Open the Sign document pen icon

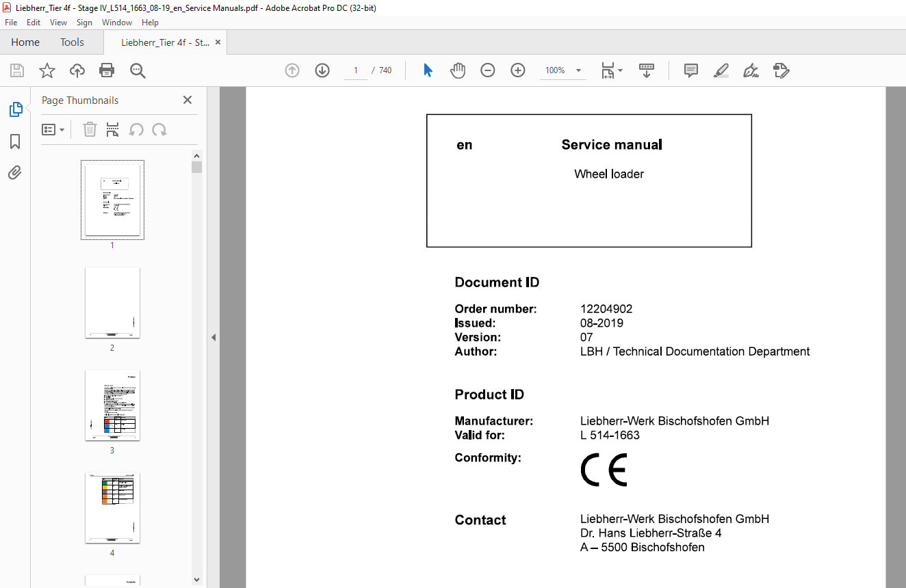point(751,70)
